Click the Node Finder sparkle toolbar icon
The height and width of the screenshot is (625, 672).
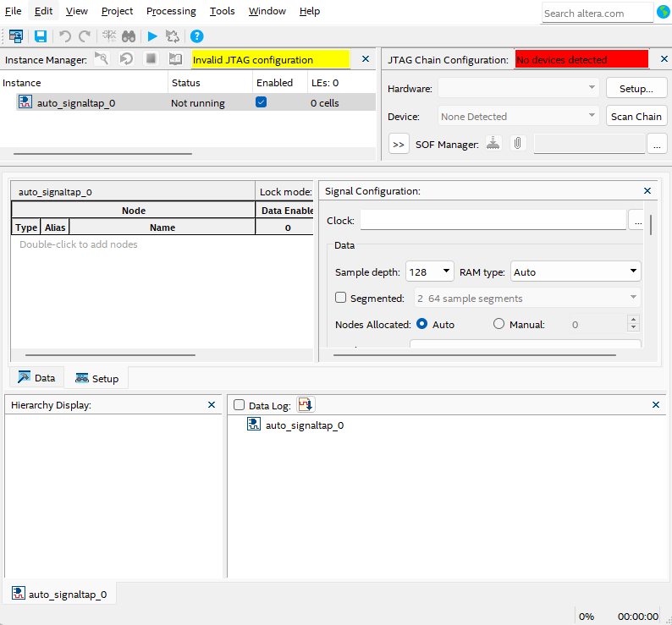click(109, 36)
